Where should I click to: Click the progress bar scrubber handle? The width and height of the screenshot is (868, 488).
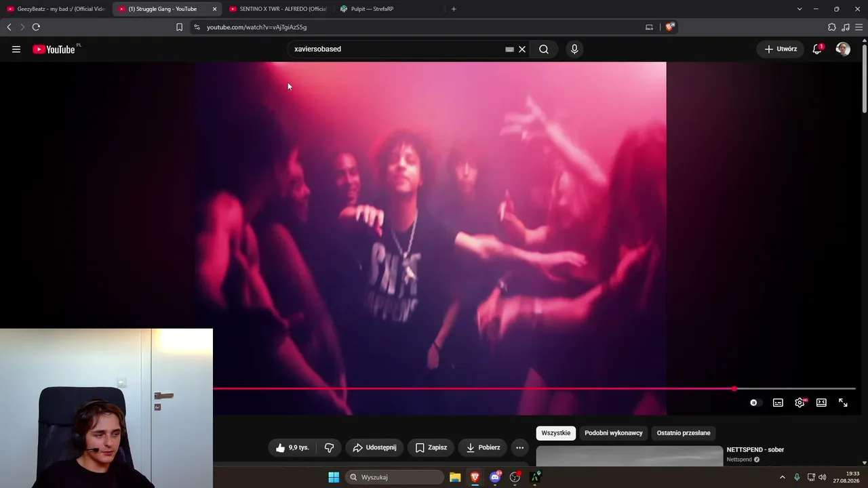click(734, 389)
